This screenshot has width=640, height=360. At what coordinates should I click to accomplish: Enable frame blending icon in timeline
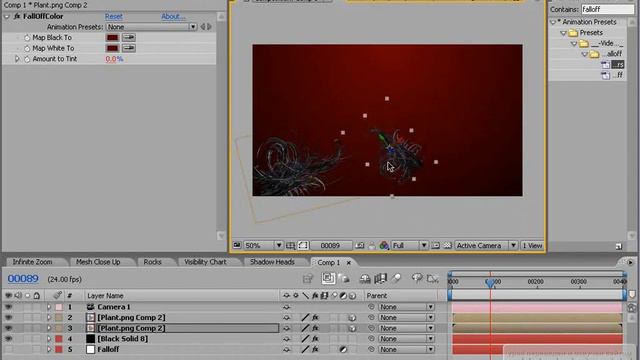point(380,279)
